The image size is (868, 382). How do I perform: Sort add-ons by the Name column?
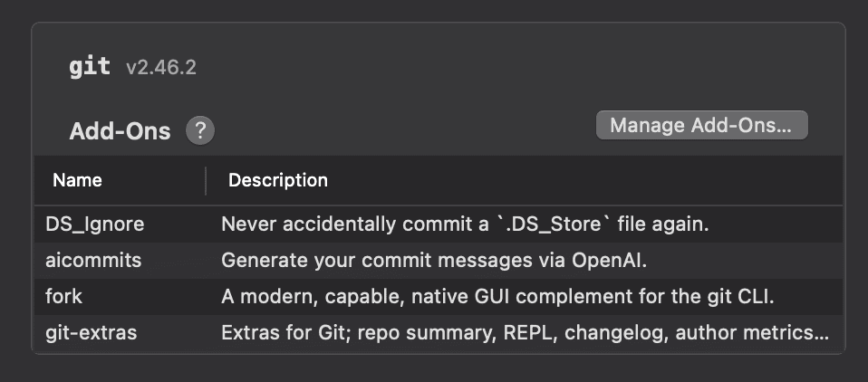[x=78, y=180]
